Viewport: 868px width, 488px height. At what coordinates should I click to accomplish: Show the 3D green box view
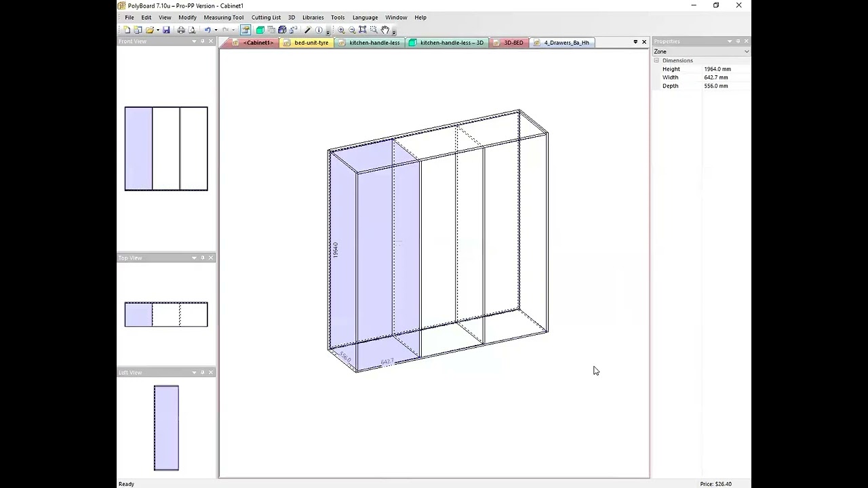click(x=260, y=30)
